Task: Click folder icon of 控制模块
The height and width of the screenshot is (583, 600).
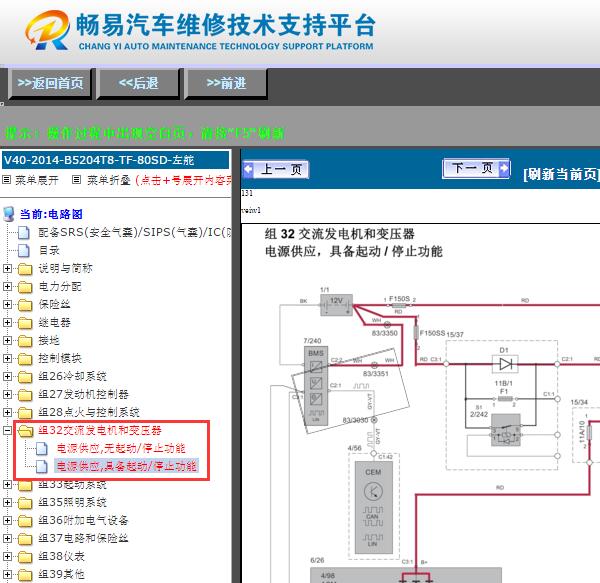Action: coord(25,359)
